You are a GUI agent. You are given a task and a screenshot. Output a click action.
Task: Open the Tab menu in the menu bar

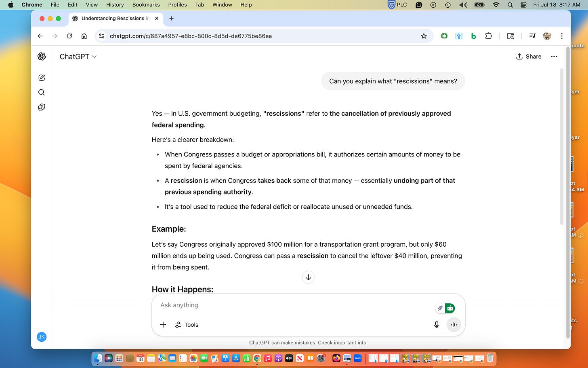point(199,5)
